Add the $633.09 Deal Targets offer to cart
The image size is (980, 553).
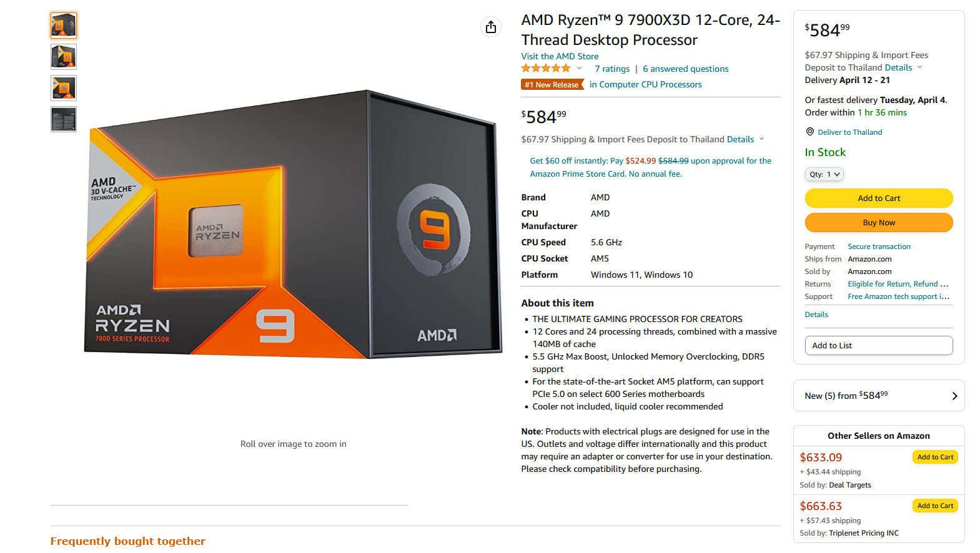click(935, 457)
